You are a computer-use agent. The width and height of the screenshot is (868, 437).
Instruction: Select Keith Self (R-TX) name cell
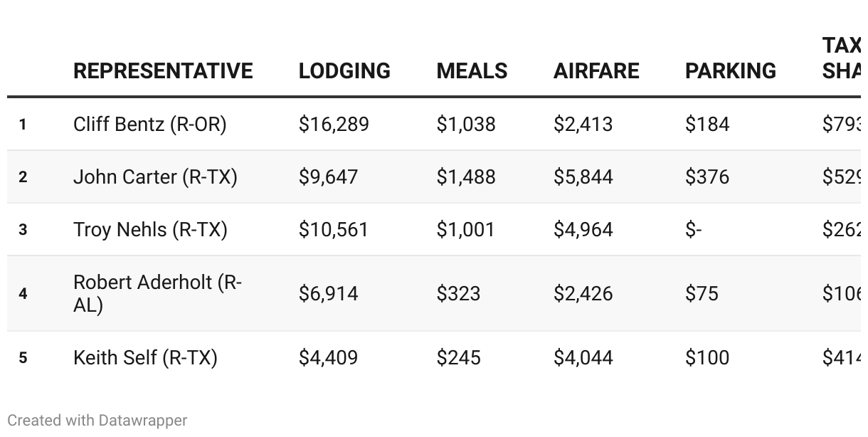(145, 357)
